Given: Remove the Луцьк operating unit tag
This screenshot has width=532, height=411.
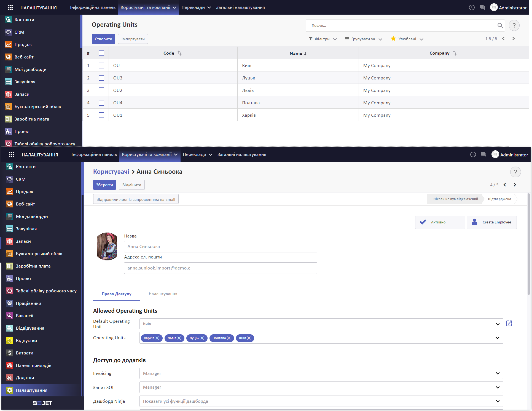Looking at the screenshot, I should [x=202, y=338].
